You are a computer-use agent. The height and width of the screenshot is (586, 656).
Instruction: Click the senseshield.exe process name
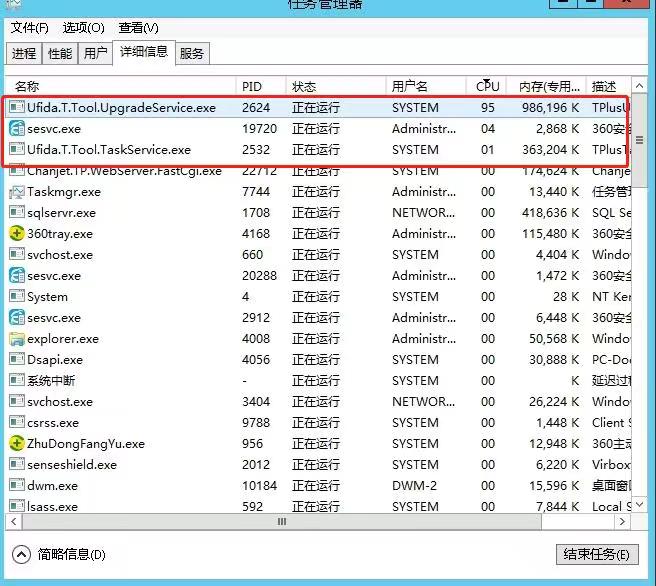[x=72, y=465]
